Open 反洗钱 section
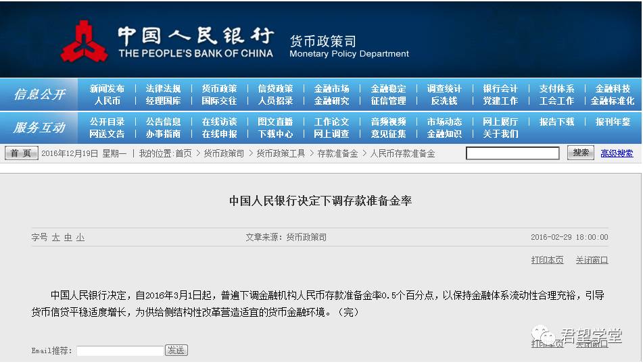This screenshot has width=643, height=364. (444, 101)
